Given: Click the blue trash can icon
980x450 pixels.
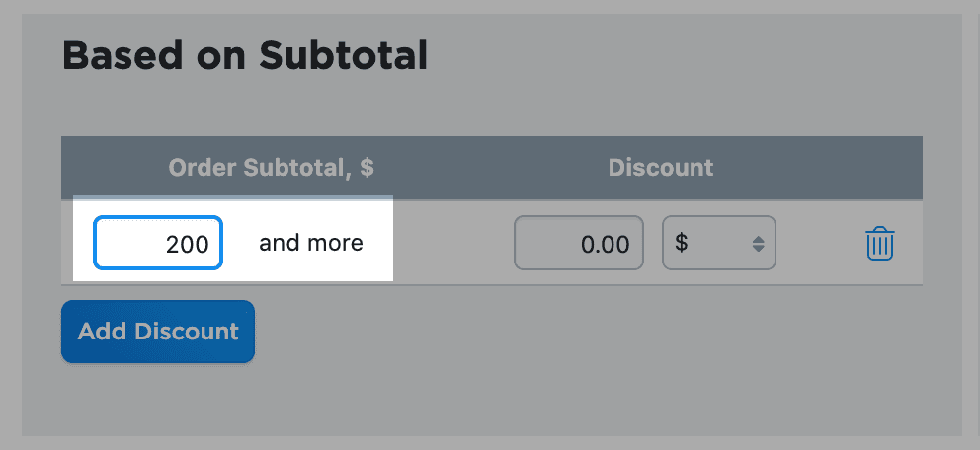Looking at the screenshot, I should click(879, 243).
